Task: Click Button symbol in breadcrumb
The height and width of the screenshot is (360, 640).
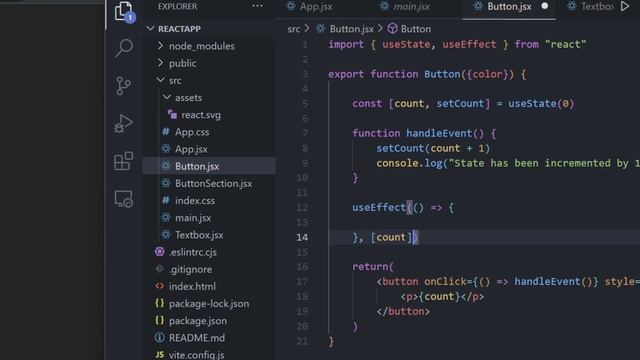Action: coord(416,29)
